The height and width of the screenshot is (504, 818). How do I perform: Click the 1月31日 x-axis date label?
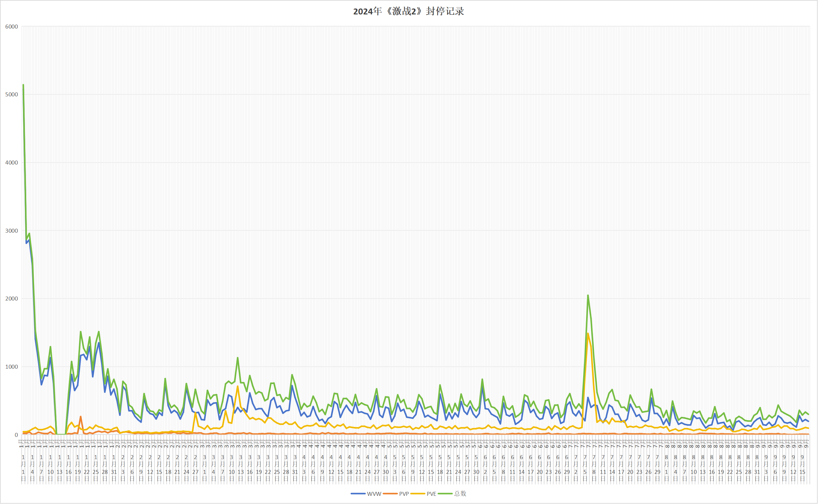pos(114,469)
